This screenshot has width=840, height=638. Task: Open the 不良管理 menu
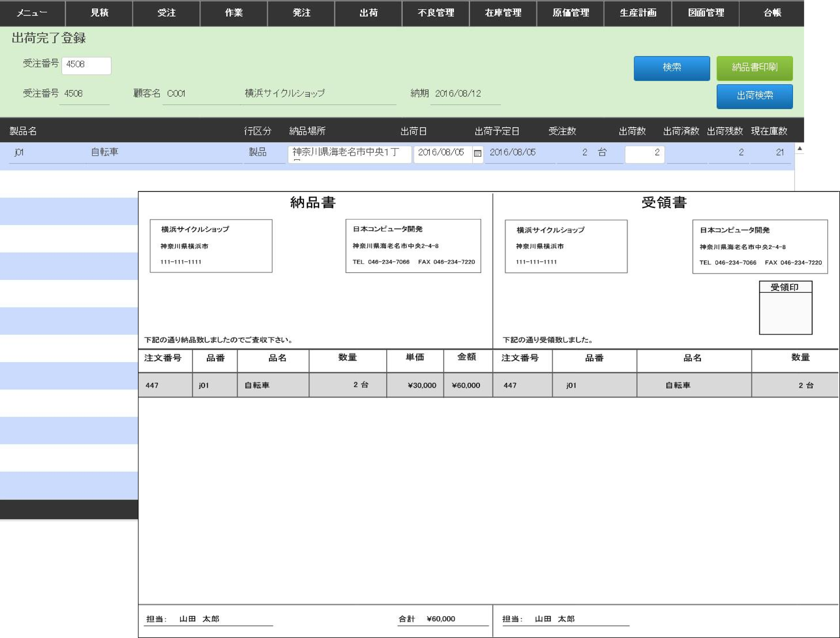pos(436,13)
